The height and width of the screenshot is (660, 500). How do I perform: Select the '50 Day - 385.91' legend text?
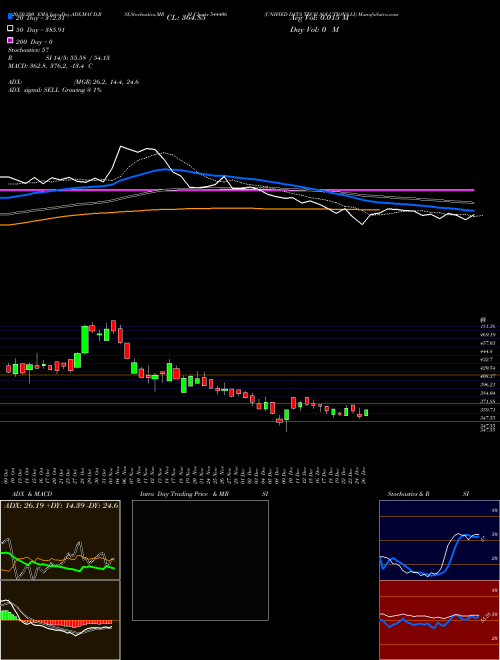(40, 30)
